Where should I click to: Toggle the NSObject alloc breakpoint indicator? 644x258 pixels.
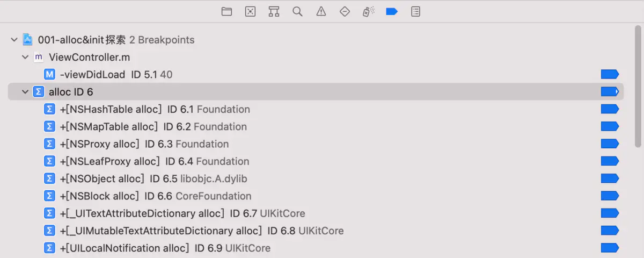click(x=610, y=178)
